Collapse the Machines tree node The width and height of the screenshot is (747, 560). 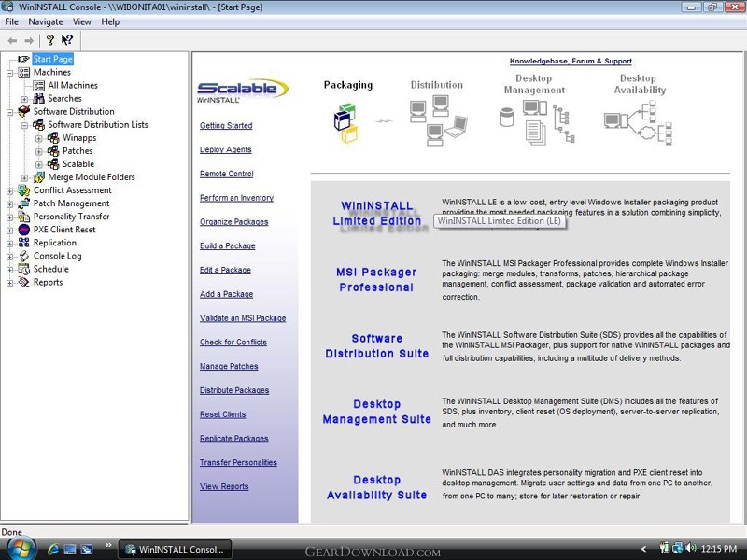9,73
